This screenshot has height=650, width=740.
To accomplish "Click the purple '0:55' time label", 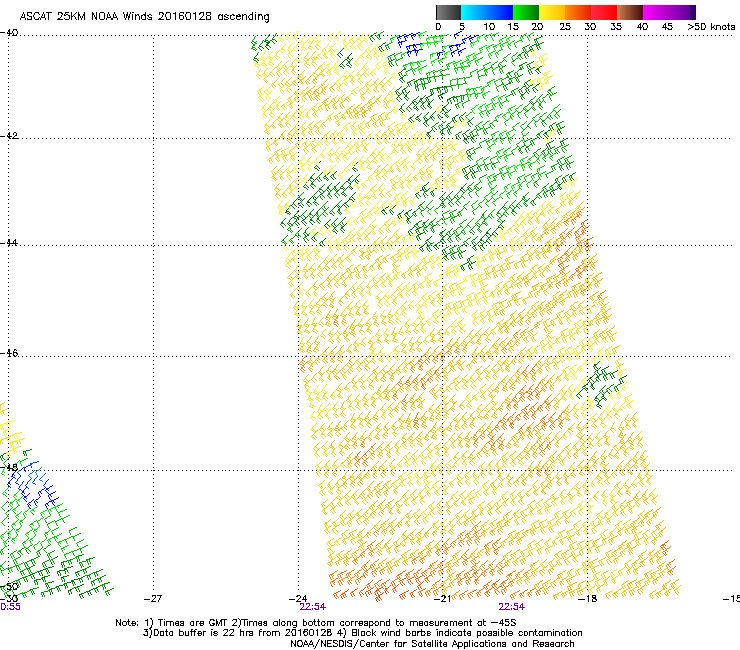I will click(10, 607).
